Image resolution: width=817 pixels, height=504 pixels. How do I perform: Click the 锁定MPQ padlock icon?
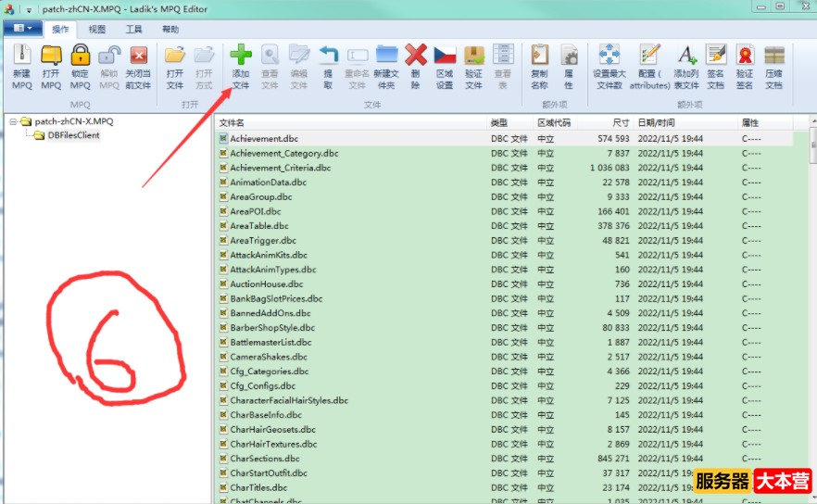tap(81, 55)
